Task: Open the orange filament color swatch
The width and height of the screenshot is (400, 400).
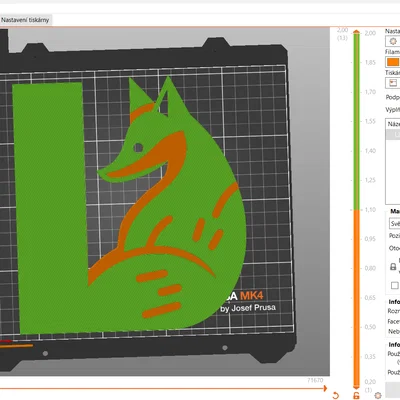Action: (x=393, y=62)
